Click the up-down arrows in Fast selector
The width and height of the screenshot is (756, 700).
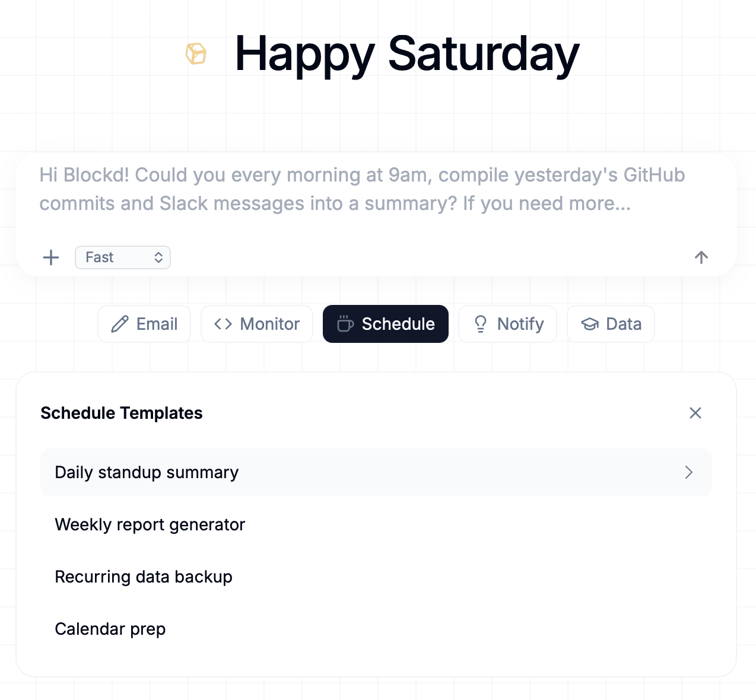click(x=158, y=257)
